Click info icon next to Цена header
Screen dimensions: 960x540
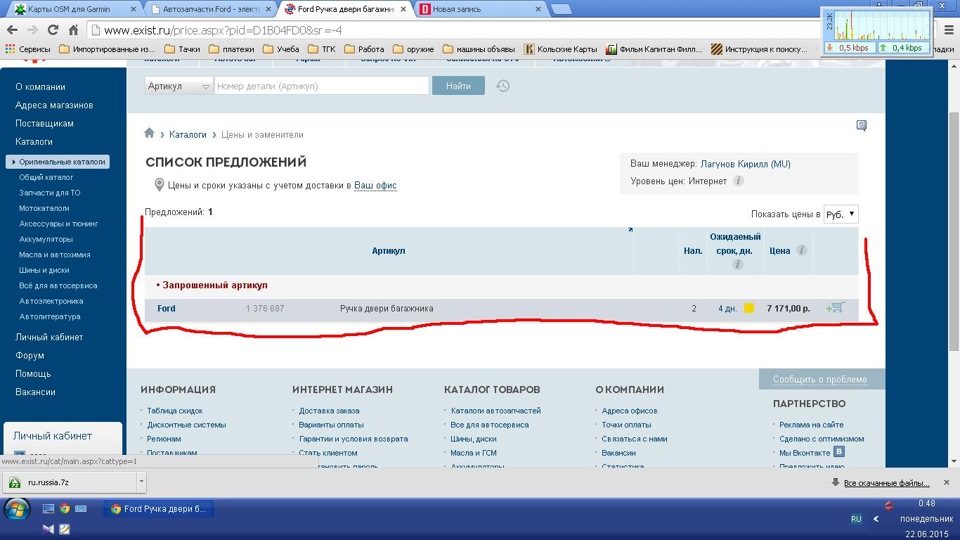[x=801, y=250]
